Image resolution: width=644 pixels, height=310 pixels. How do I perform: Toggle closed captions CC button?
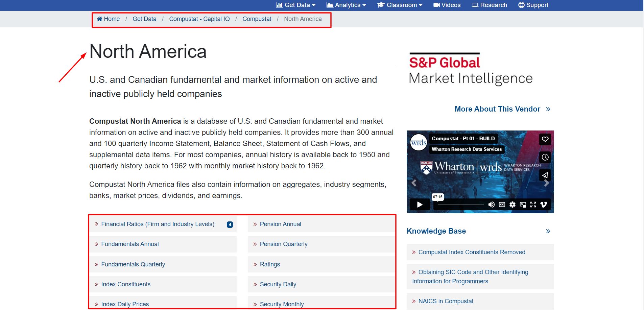(502, 205)
